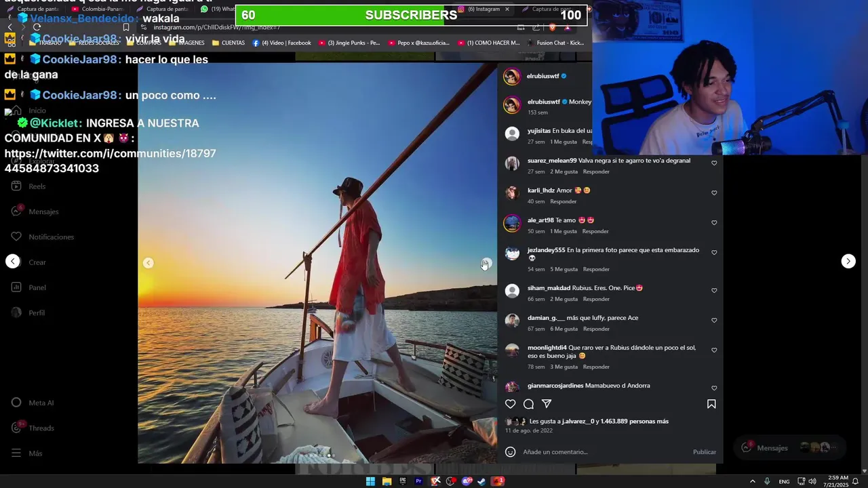Reply to karli_lhdz's comment

click(x=564, y=201)
